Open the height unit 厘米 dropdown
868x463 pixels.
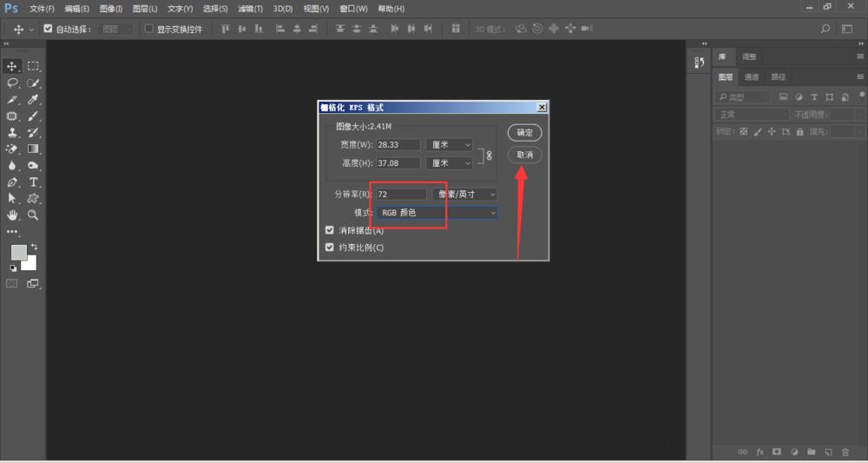tap(449, 162)
